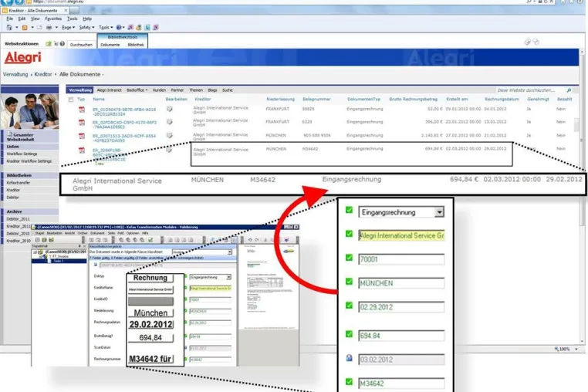Open the Safety dropdown in browser command bar
Screen dimensions: 588x392
[86, 27]
